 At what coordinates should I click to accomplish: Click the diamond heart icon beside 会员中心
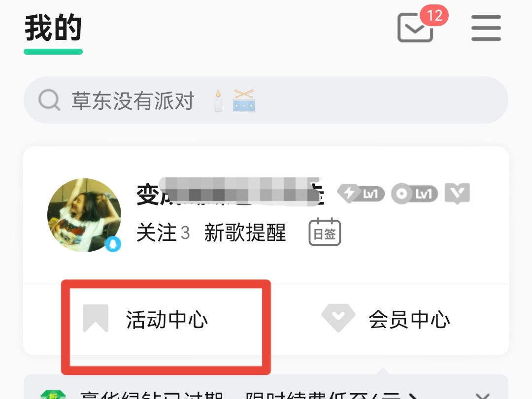[338, 318]
